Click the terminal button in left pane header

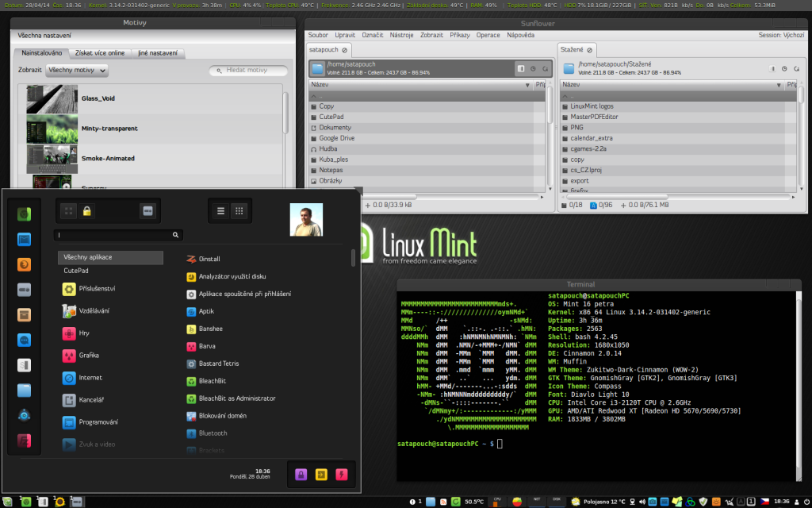click(521, 68)
